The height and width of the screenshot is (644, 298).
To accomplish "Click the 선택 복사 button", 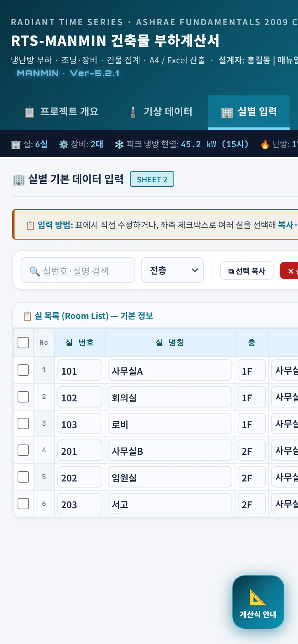I will coord(247,270).
